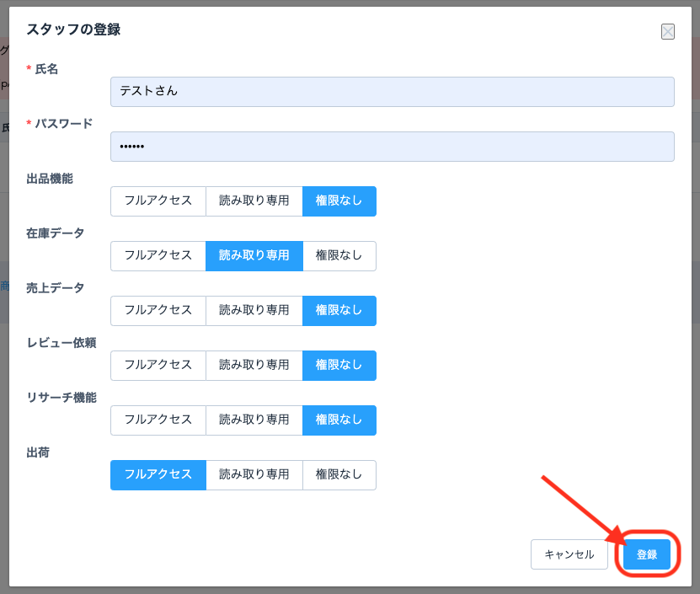Set 出品機能 to 読み取り専用
700x594 pixels.
tap(254, 201)
